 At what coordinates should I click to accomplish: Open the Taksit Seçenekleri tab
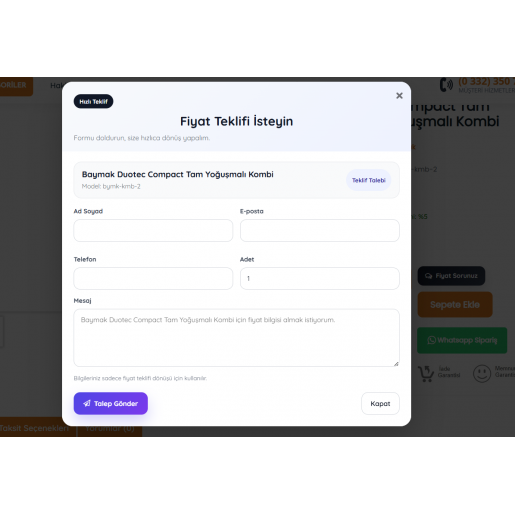click(34, 427)
